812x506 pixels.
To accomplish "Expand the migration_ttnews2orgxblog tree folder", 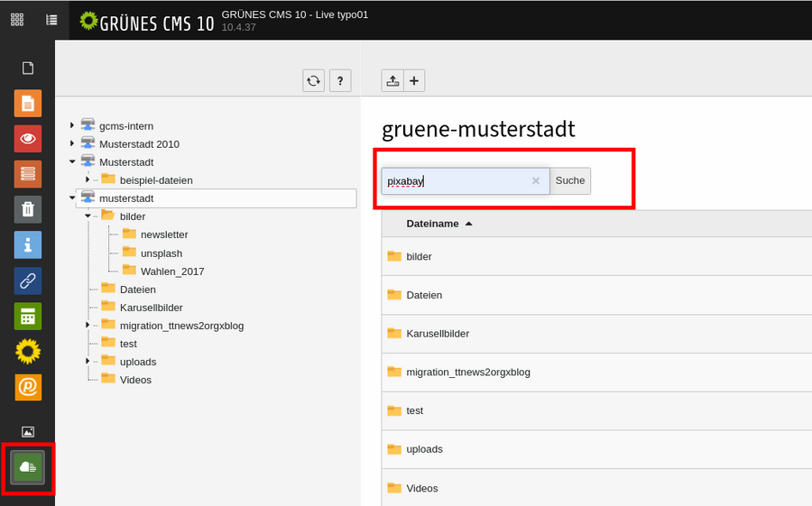I will click(88, 326).
